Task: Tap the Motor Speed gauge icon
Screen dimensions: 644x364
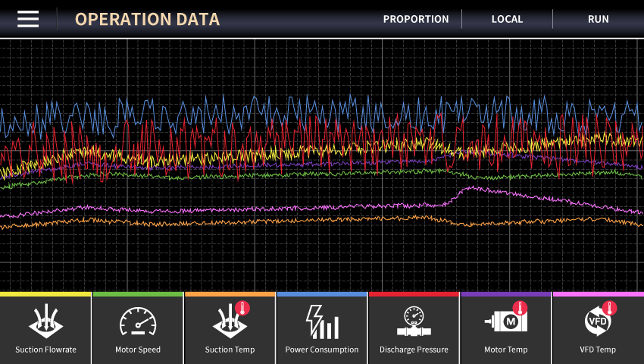Action: coord(138,322)
